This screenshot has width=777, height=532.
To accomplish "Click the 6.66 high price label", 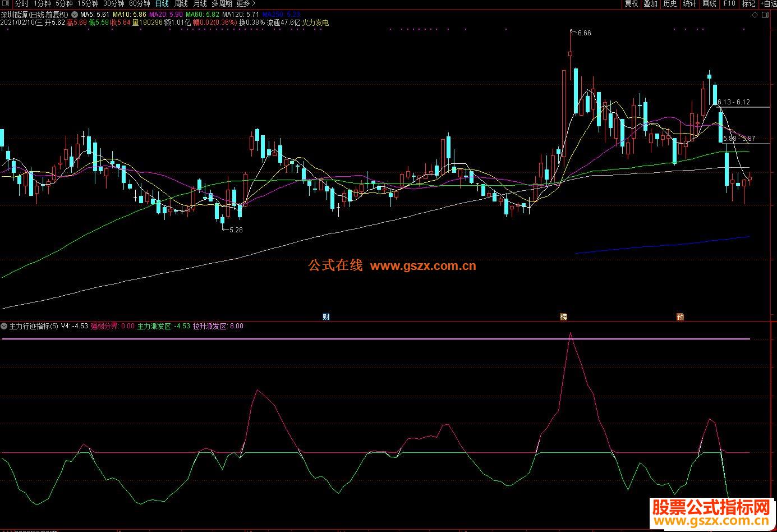I will (584, 33).
